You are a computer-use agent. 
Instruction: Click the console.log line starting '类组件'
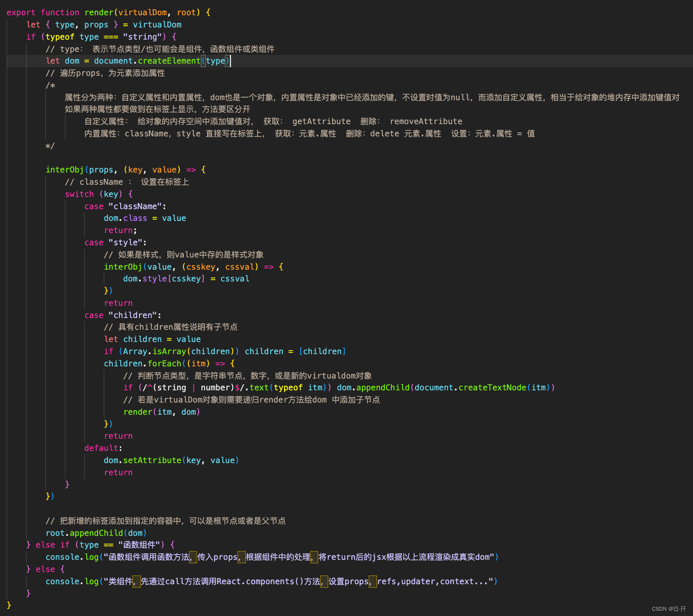click(x=272, y=582)
